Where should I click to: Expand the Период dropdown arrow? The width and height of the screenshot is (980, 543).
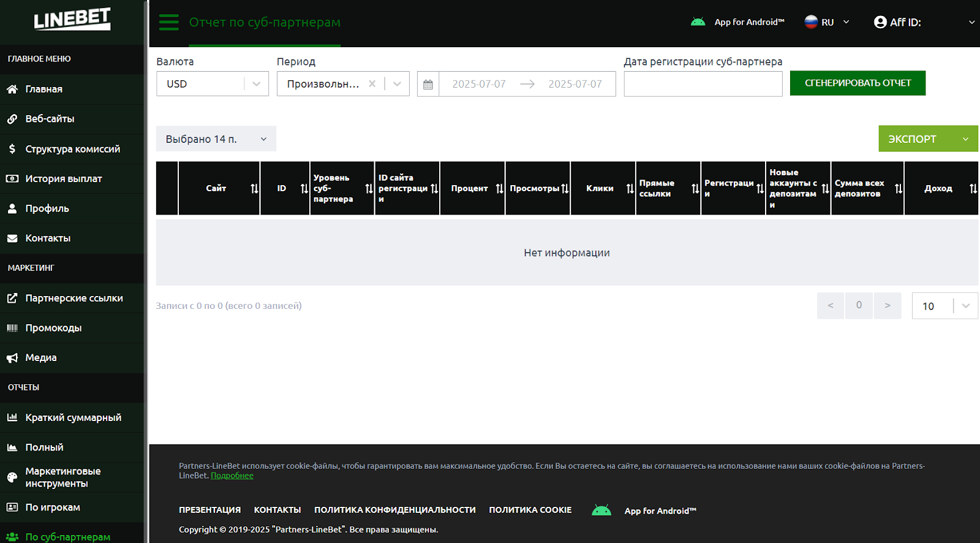point(397,84)
